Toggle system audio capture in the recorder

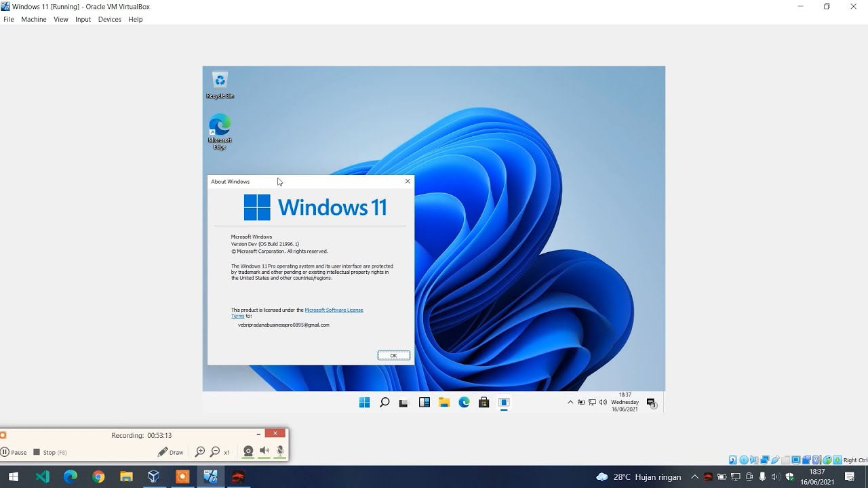point(264,452)
